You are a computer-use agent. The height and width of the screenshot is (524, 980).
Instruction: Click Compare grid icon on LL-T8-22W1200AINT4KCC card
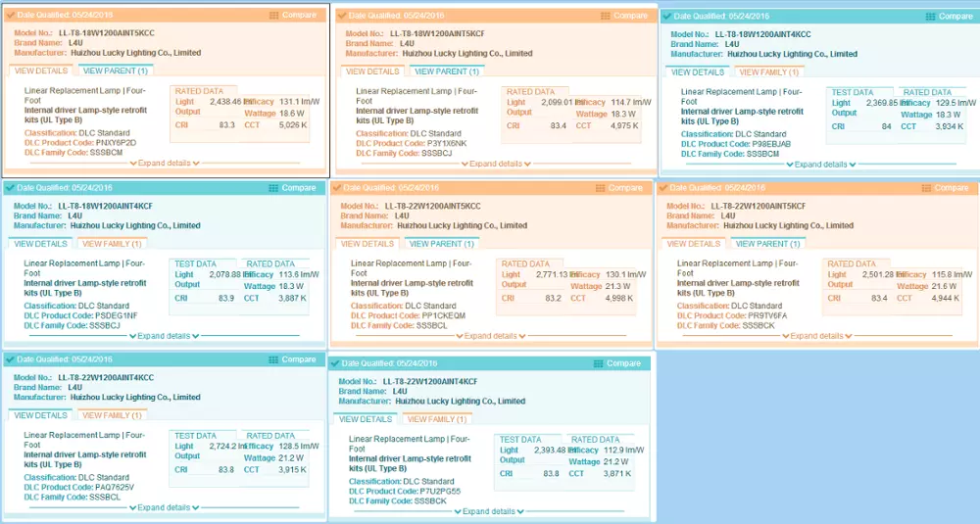271,359
